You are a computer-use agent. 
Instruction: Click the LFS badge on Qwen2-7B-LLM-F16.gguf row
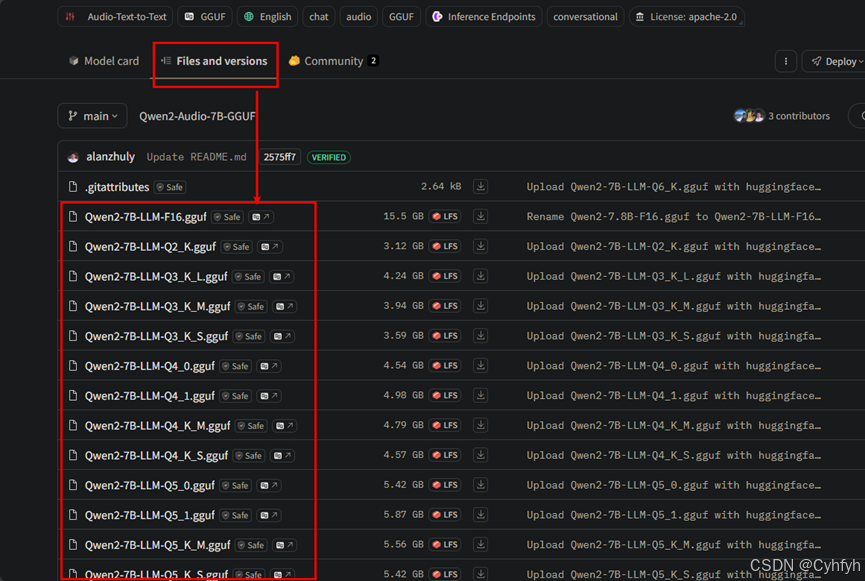pos(445,216)
